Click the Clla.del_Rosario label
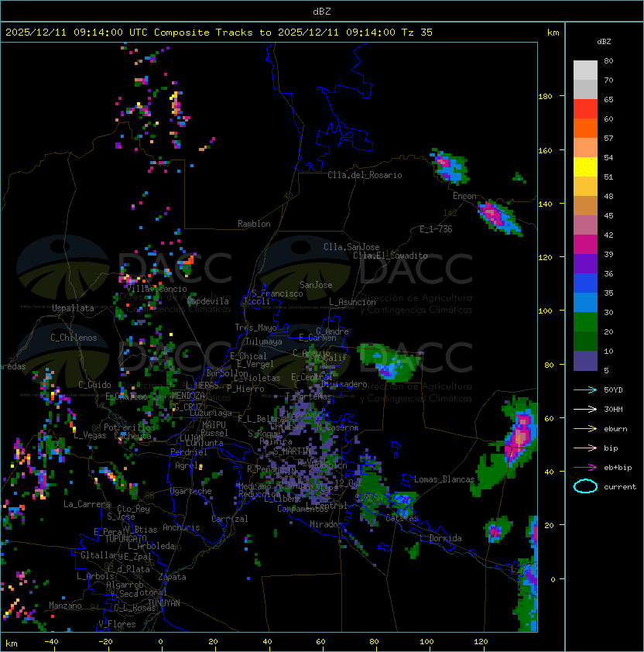Screen dimensions: 644x652 tap(365, 175)
